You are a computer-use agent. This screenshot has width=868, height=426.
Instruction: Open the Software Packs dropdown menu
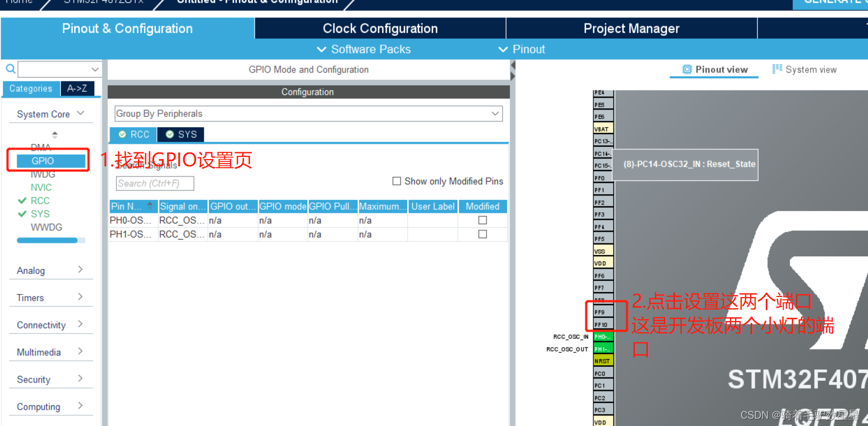(x=364, y=49)
